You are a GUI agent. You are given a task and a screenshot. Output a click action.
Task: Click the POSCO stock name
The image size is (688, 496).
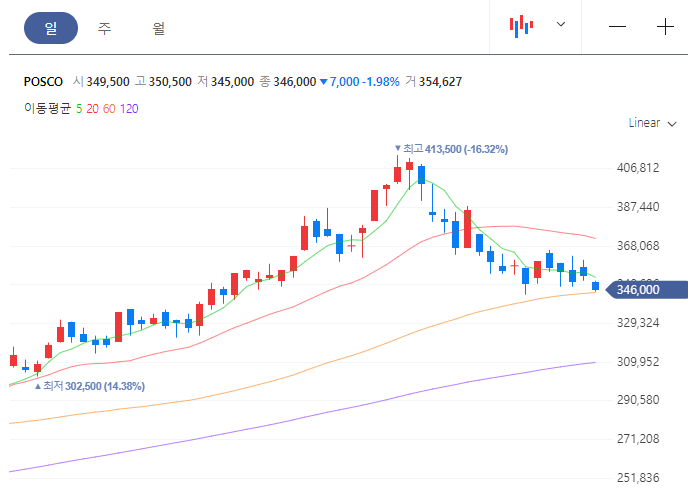click(x=43, y=82)
